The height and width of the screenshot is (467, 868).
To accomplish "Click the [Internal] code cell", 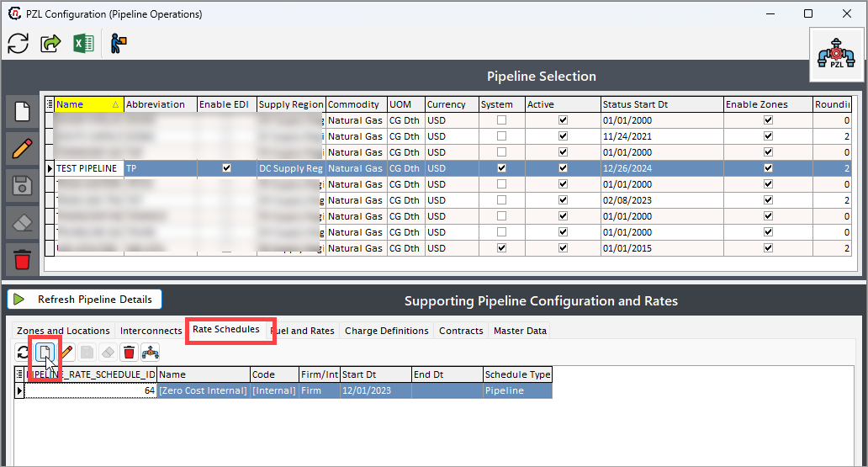I will tap(274, 390).
